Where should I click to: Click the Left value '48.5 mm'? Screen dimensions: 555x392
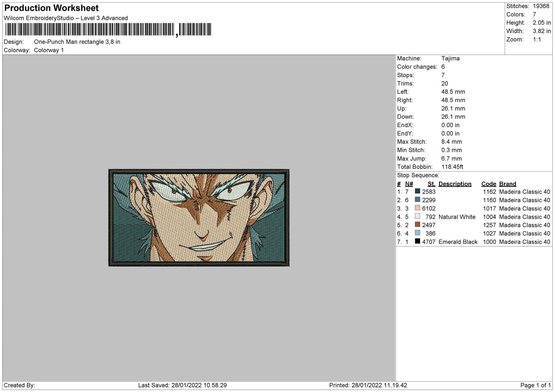453,92
